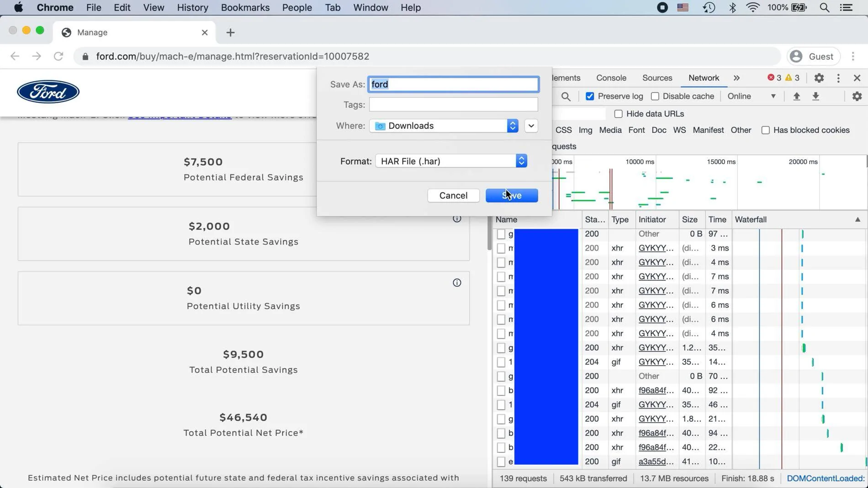
Task: Click the Ford logo
Action: [x=48, y=92]
